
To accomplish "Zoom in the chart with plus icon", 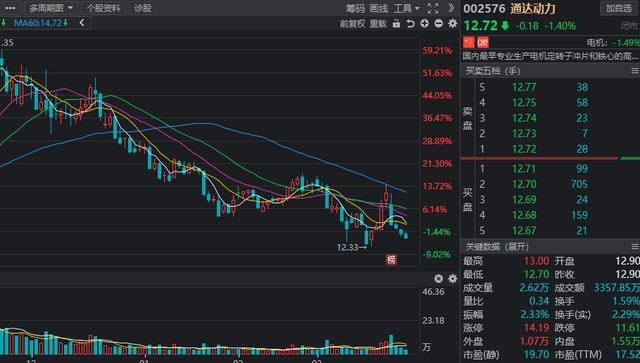I will [424, 24].
